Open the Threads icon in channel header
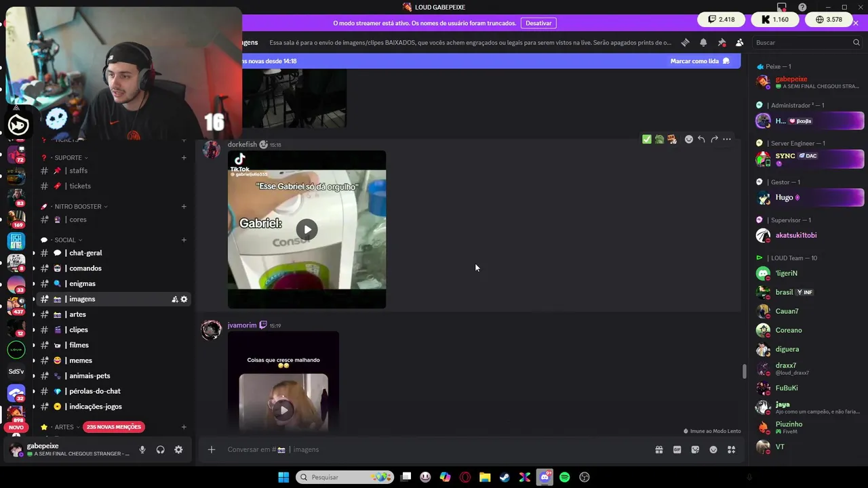 [685, 43]
